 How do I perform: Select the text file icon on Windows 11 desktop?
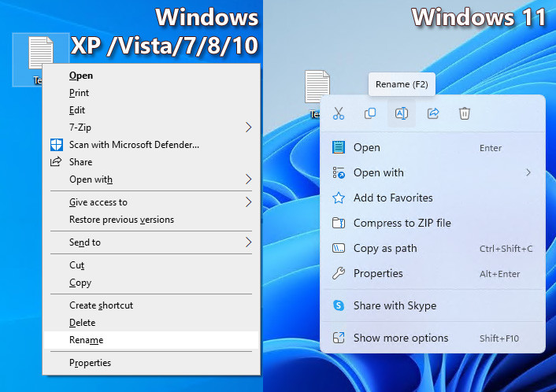click(x=317, y=87)
